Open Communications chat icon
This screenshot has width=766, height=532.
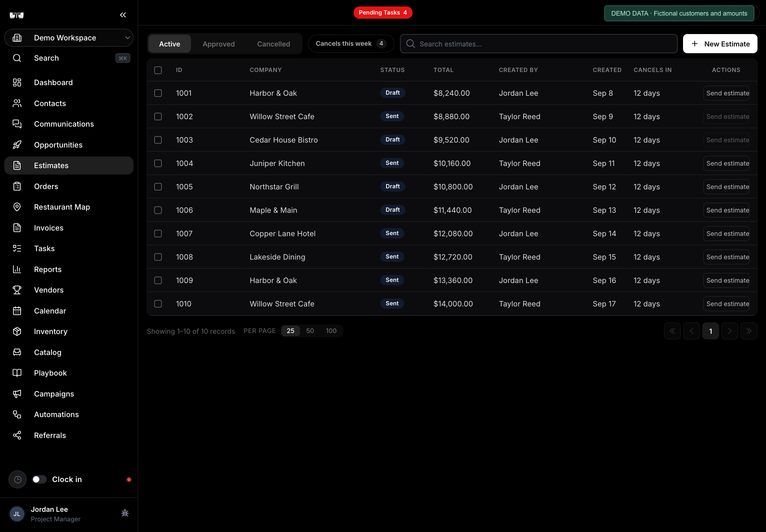tap(17, 124)
